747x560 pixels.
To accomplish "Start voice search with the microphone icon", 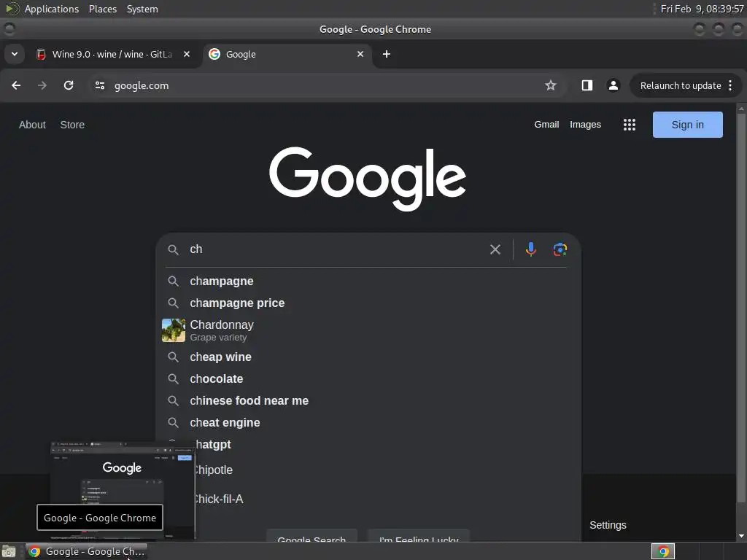I will coord(531,249).
